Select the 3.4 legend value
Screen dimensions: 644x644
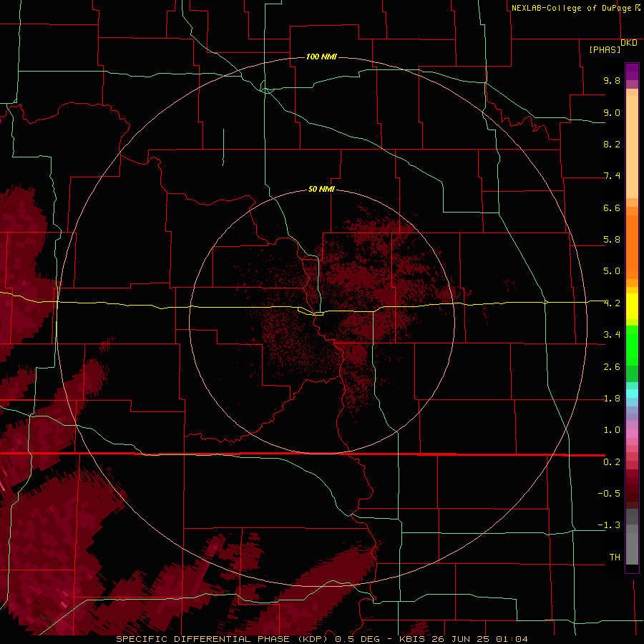pos(612,335)
